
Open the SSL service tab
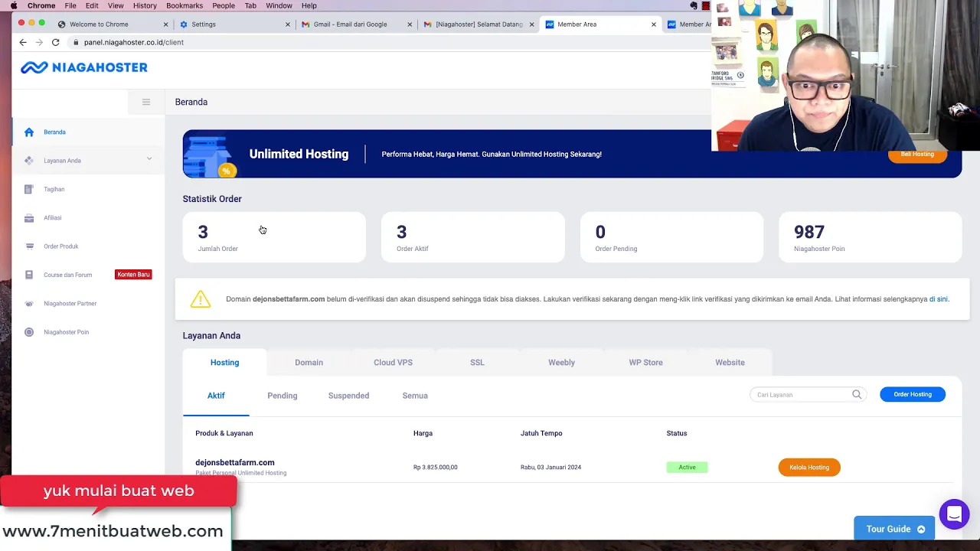point(477,363)
